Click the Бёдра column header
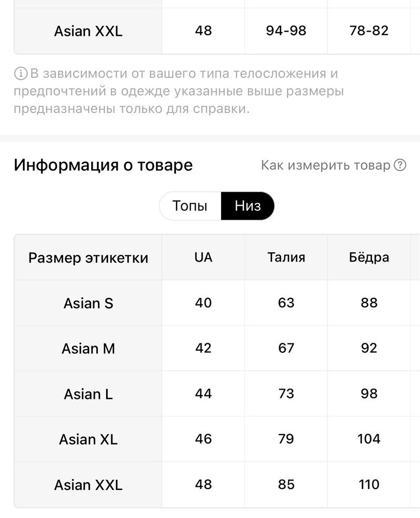 [369, 257]
